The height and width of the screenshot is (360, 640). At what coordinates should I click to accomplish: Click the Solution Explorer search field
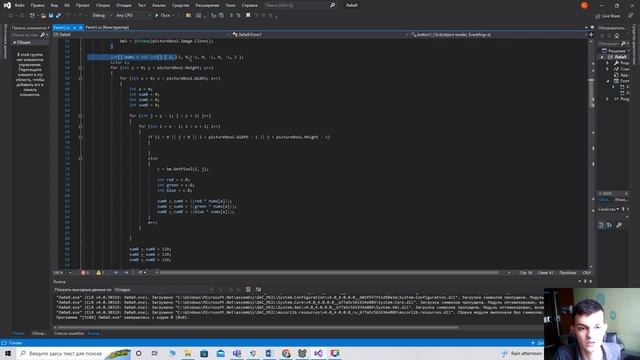click(612, 43)
